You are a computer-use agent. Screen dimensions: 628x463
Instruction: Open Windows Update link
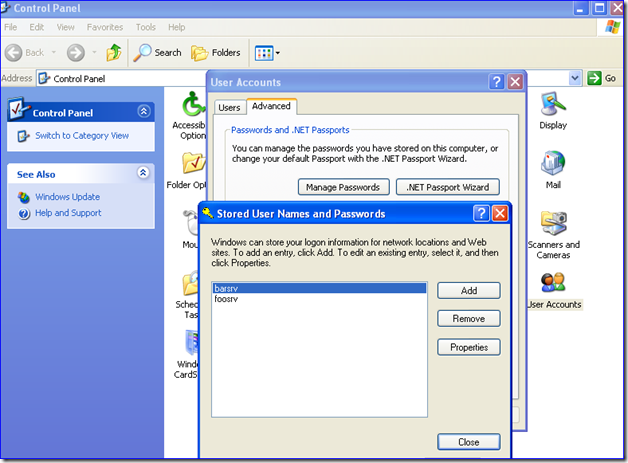pos(67,197)
